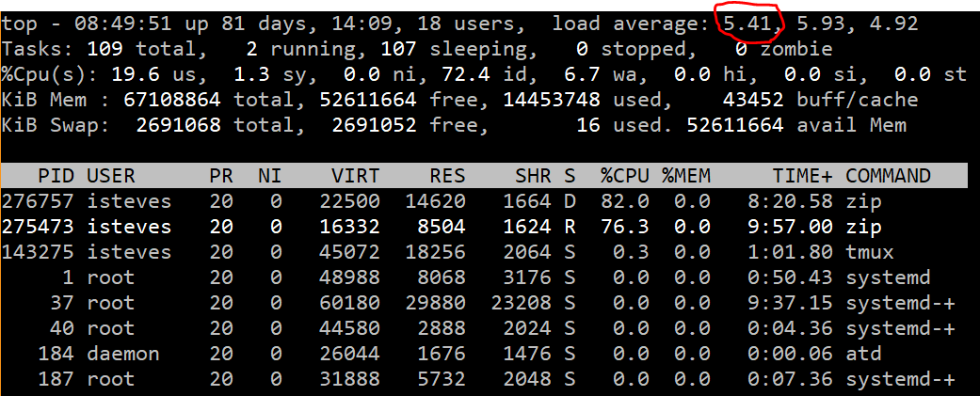Click the daemon user name
The width and height of the screenshot is (980, 396).
coord(123,354)
